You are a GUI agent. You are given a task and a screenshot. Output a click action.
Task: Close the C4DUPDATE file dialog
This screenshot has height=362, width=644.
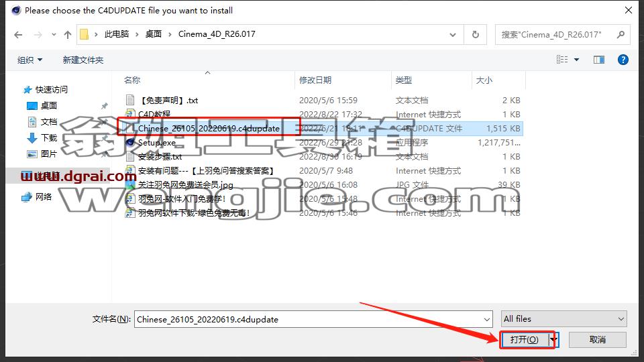[x=629, y=10]
